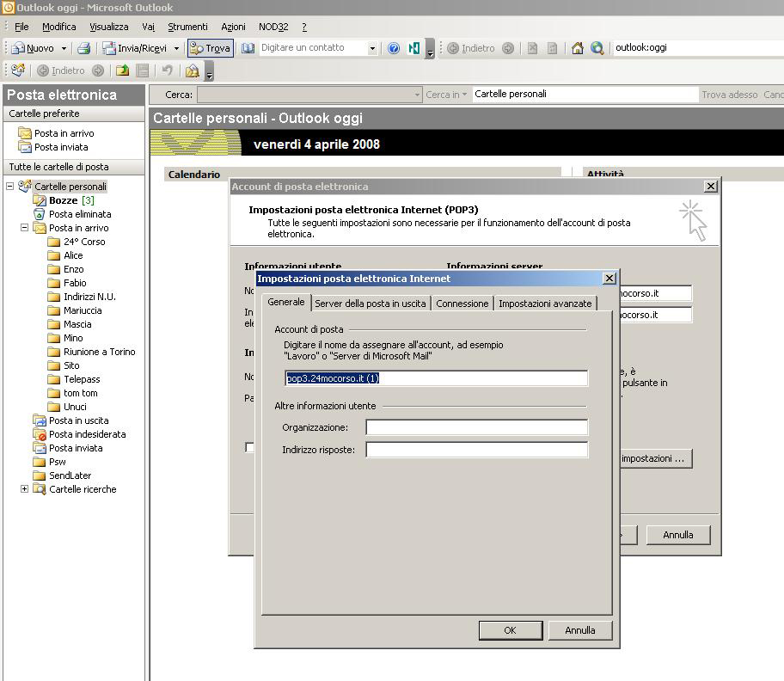Click the search the Web globe icon
Screen dimensions: 784x681
(x=597, y=48)
